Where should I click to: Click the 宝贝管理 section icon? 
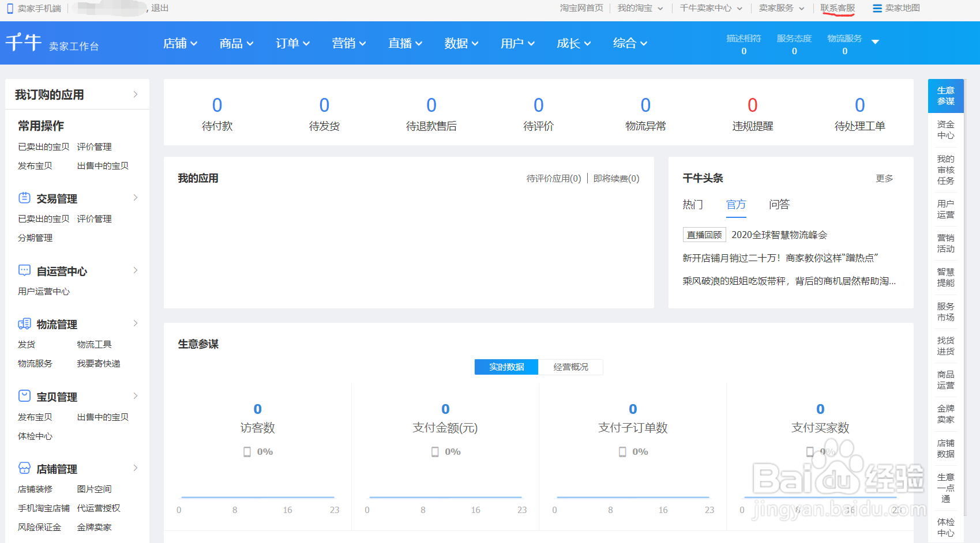(24, 396)
